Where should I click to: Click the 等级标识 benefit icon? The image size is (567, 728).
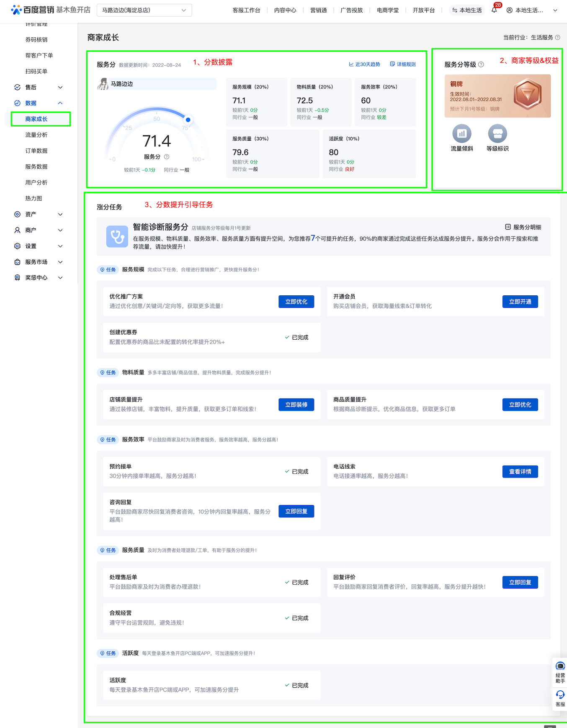[497, 134]
